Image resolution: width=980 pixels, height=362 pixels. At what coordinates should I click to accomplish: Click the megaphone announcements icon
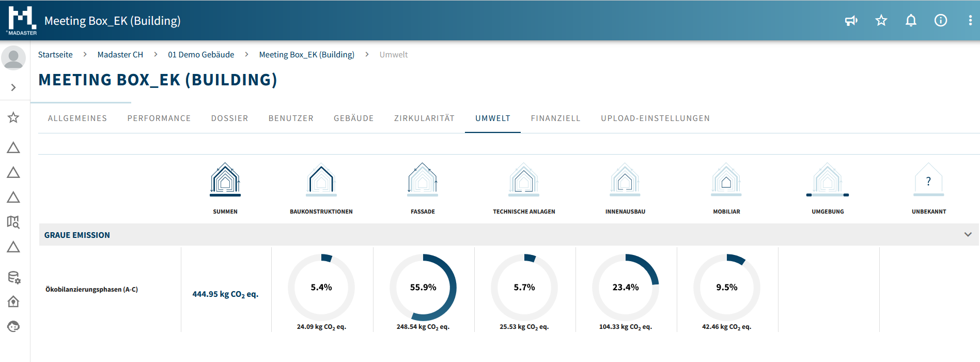coord(851,21)
